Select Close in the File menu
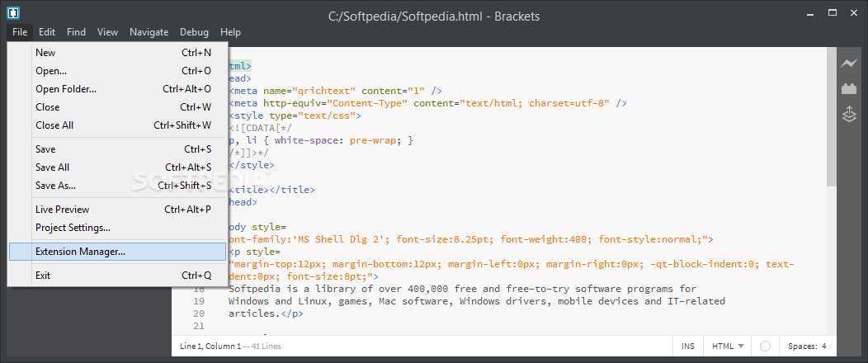Viewport: 868px width, 363px height. pyautogui.click(x=117, y=106)
